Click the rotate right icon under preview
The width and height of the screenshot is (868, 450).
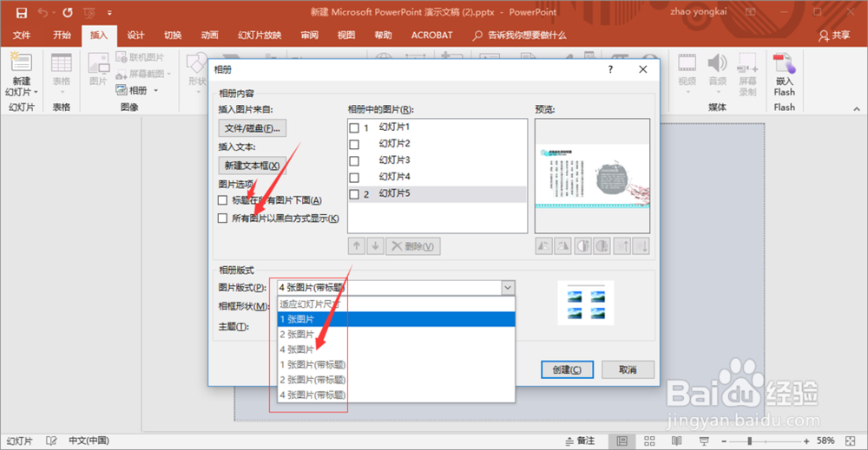tap(563, 246)
